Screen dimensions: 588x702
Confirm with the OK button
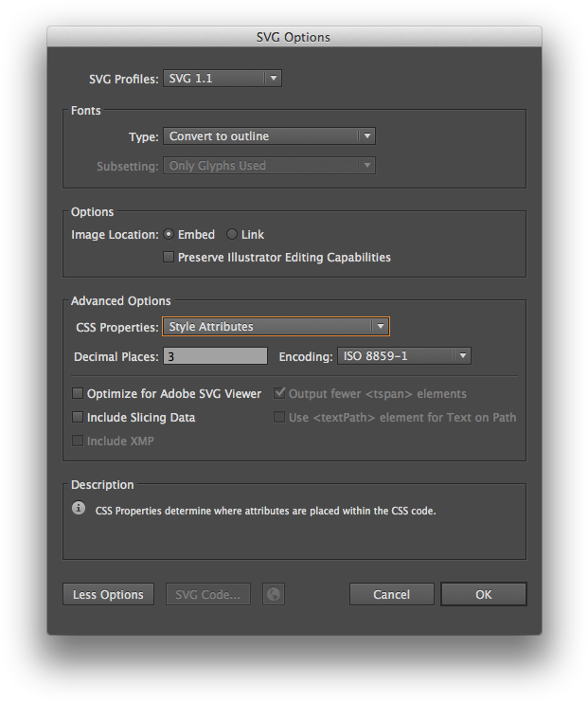click(x=484, y=594)
